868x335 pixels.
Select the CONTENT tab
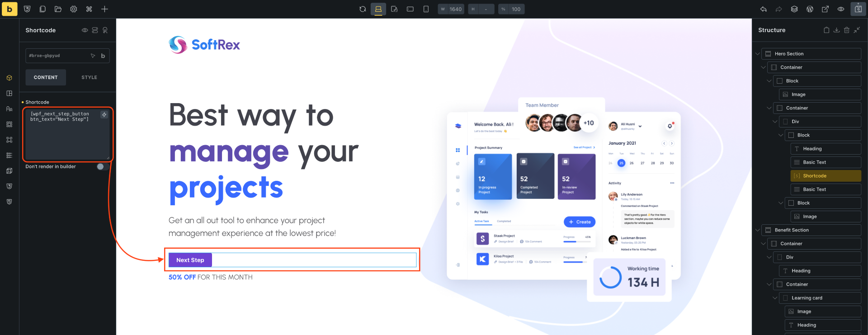tap(46, 77)
